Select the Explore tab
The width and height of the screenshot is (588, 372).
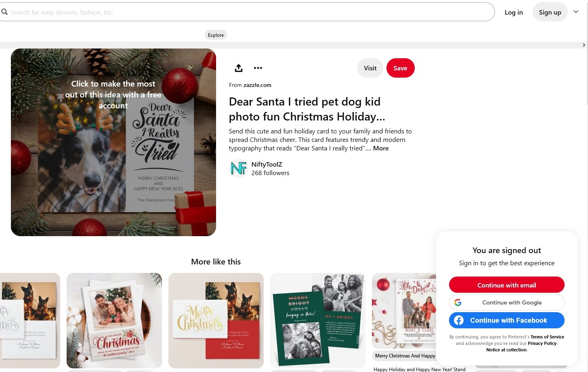216,35
